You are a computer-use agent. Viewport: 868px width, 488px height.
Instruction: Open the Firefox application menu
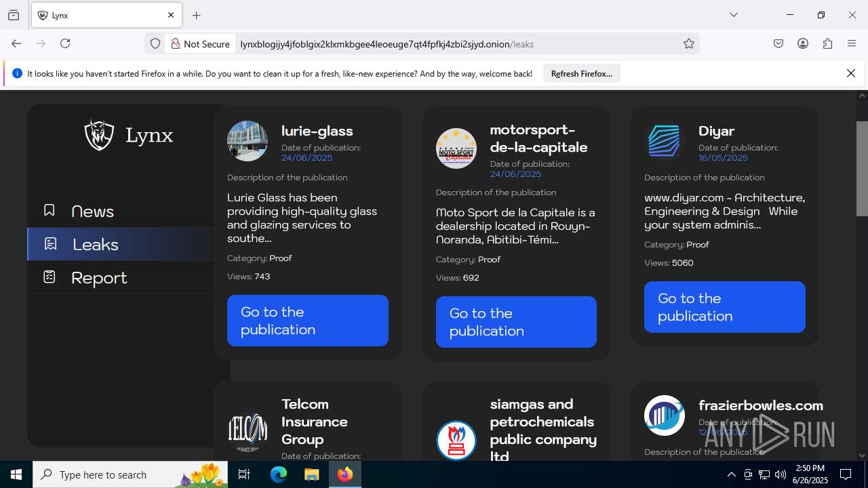pyautogui.click(x=852, y=43)
